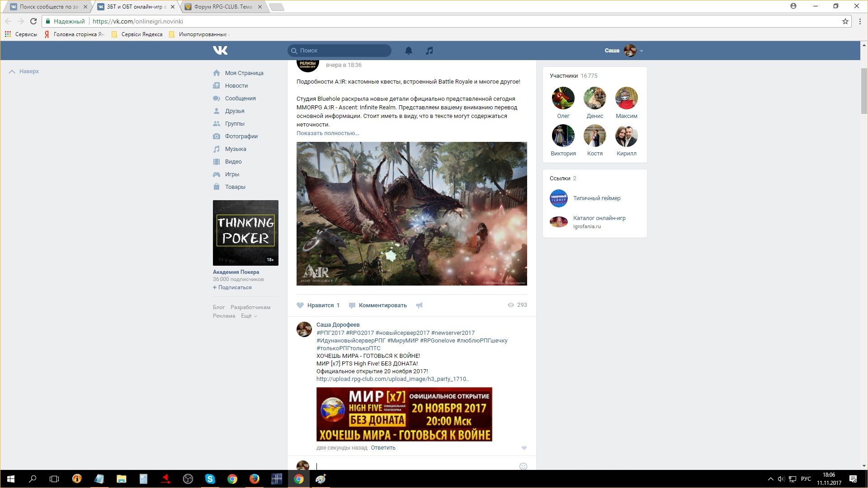The width and height of the screenshot is (868, 488).
Task: Open File Explorer from the taskbar
Action: click(x=121, y=479)
